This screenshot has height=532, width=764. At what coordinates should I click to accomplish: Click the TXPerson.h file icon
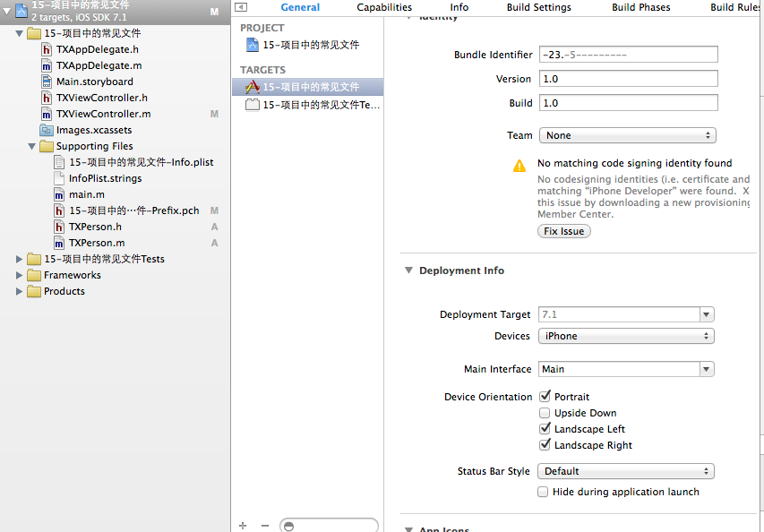pyautogui.click(x=59, y=227)
